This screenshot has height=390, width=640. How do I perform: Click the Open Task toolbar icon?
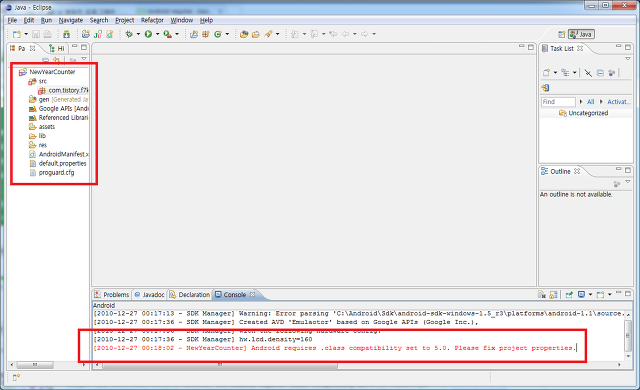[256, 34]
